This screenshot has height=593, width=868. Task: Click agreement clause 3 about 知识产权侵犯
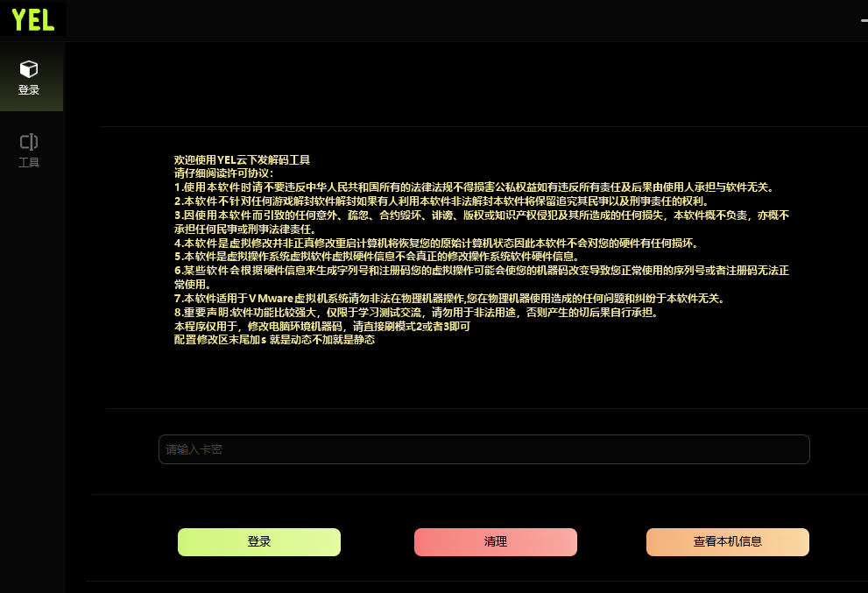(x=482, y=215)
